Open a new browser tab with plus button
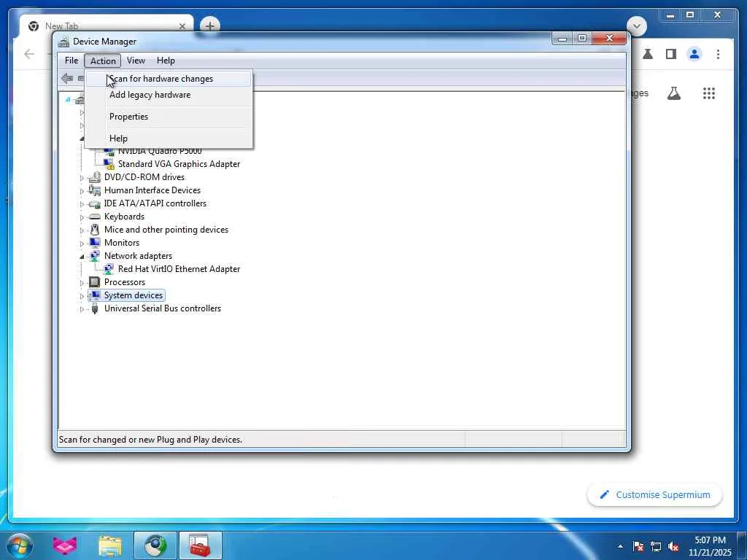747x560 pixels. 209,26
